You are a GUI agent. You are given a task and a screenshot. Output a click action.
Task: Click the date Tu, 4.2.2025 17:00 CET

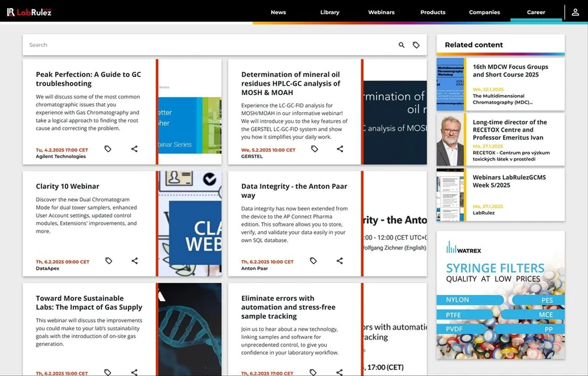coord(62,150)
